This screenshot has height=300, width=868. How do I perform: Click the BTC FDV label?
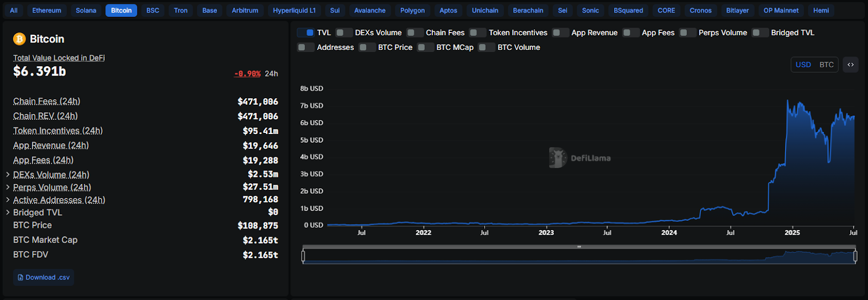(x=31, y=254)
